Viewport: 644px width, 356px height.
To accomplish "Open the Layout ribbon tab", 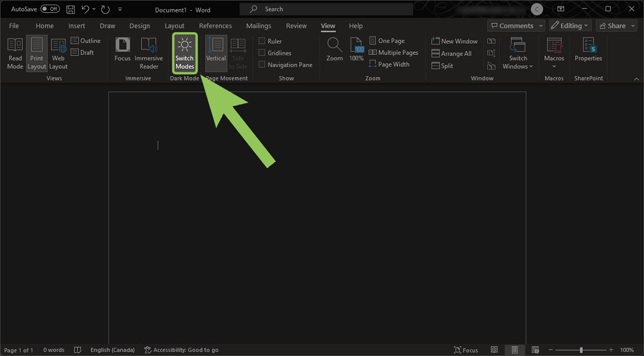I will pos(174,26).
